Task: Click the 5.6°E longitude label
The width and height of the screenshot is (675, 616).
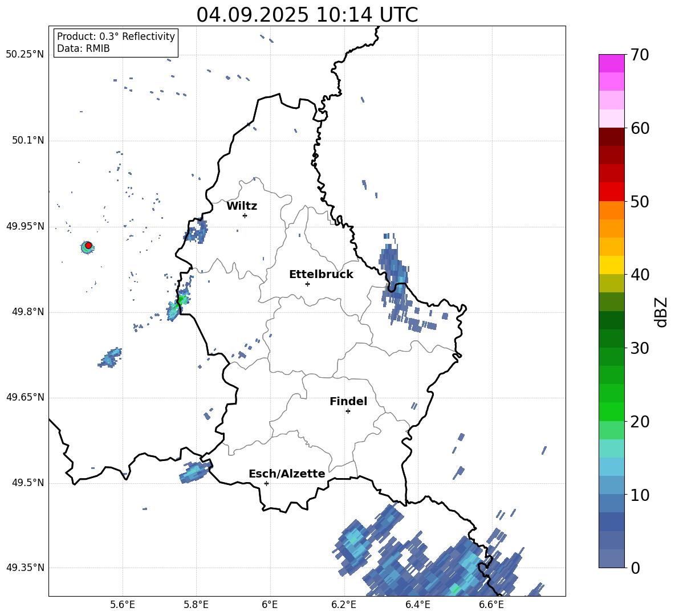Action: click(x=123, y=605)
